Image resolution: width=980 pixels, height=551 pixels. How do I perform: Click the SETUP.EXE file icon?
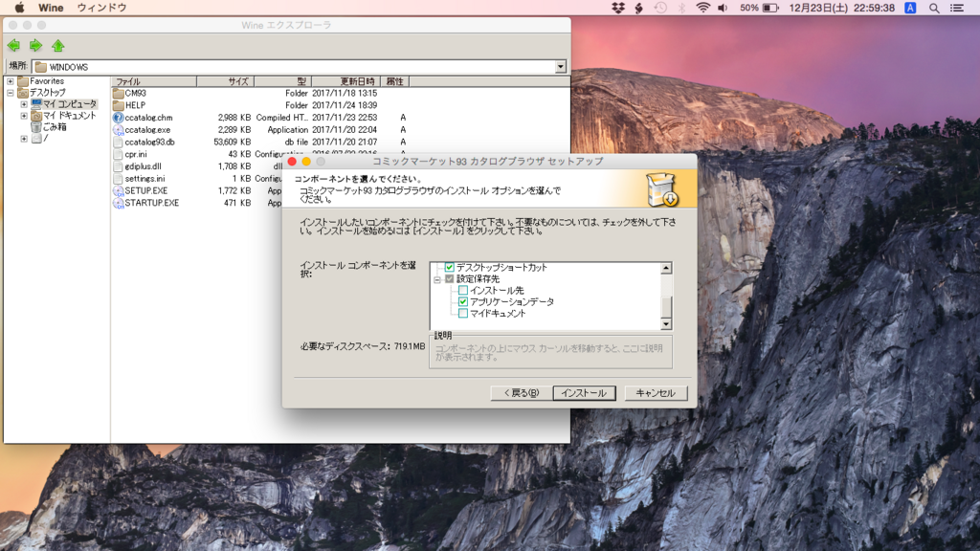(118, 190)
